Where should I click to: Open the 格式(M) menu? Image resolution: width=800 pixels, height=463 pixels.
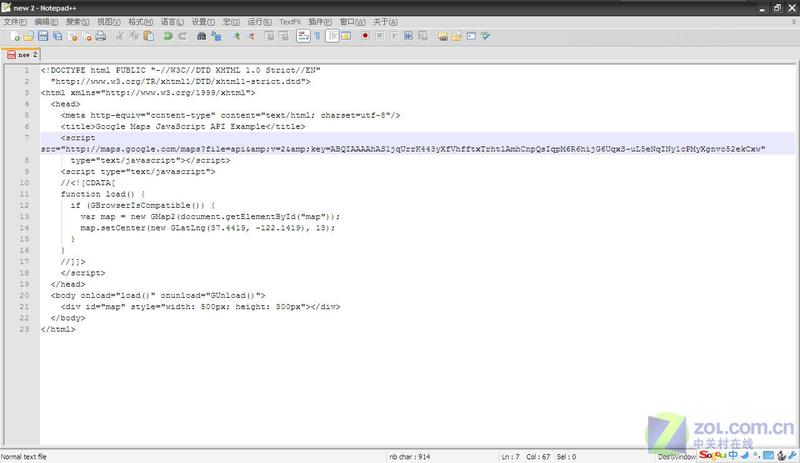tap(140, 22)
